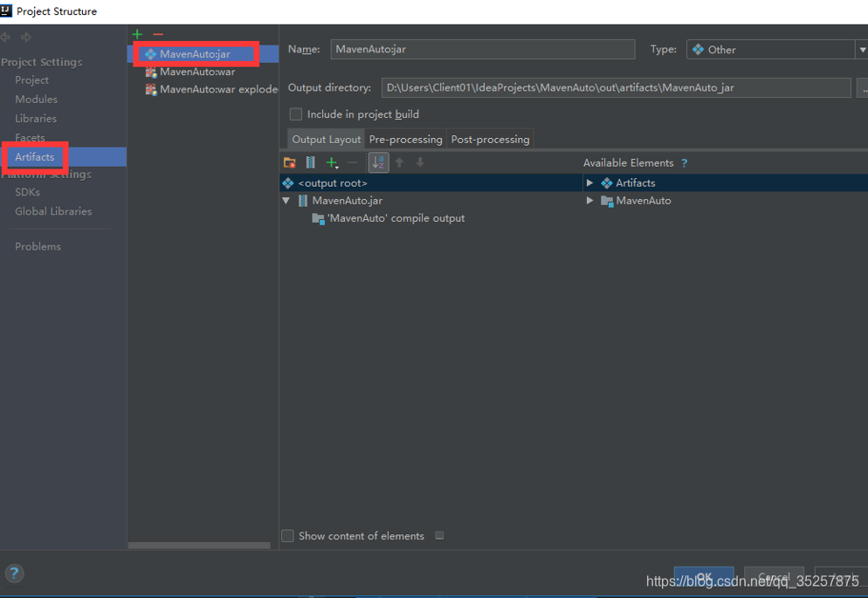The height and width of the screenshot is (598, 868).
Task: Select the MavenAuto:war artifact
Action: coord(203,72)
